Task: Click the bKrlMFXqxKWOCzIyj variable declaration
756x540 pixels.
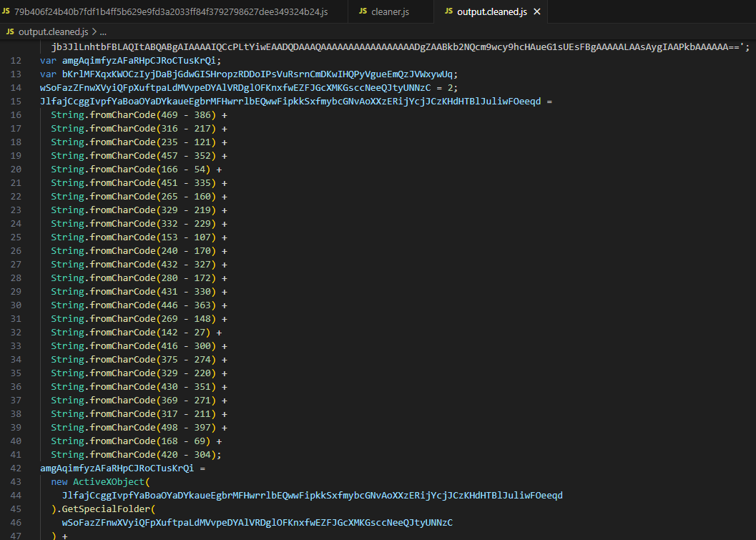Action: 249,74
